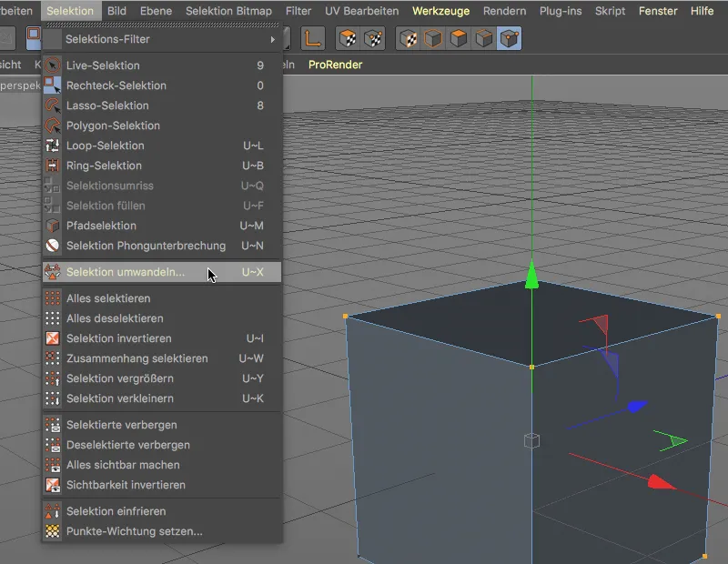Click the Selektion verkleinern icon
The image size is (728, 564).
click(53, 398)
